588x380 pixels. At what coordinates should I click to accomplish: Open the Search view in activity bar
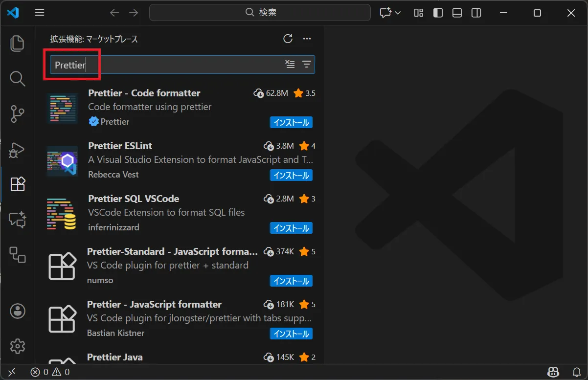tap(18, 78)
